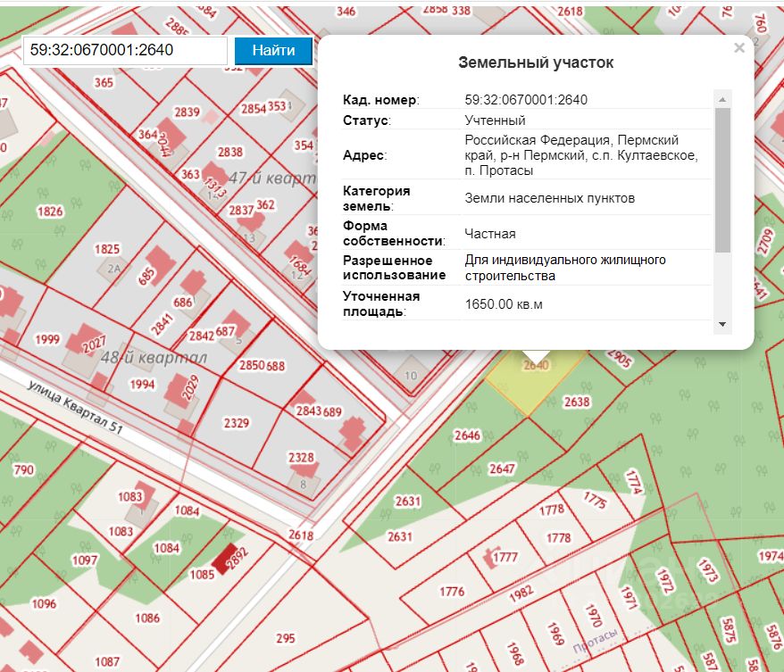This screenshot has width=784, height=672.
Task: Click parcel label 346 at top
Action: 346,11
